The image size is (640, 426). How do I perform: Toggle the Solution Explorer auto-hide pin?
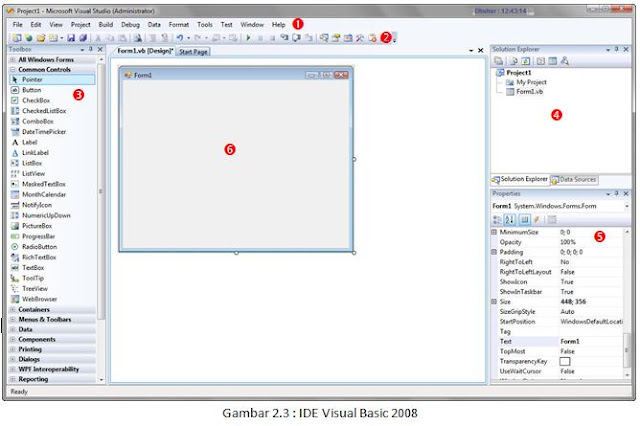point(616,49)
